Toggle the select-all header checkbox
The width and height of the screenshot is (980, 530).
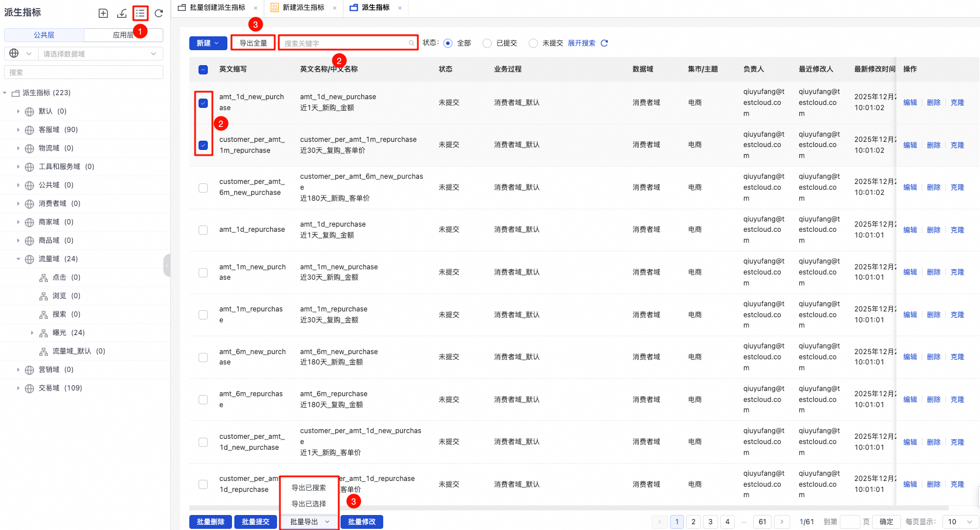tap(203, 70)
